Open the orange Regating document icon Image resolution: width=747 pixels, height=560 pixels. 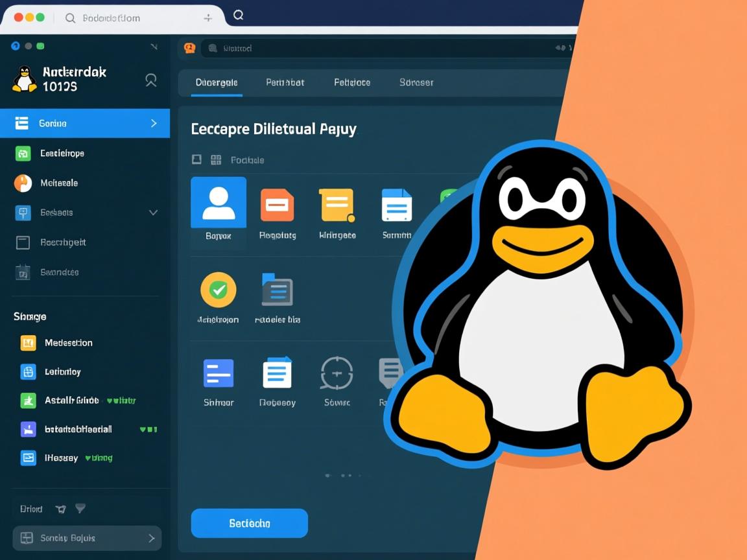click(x=278, y=202)
